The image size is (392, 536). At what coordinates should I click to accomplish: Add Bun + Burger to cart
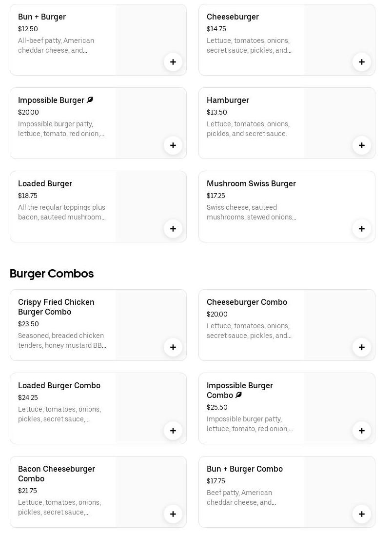173,62
